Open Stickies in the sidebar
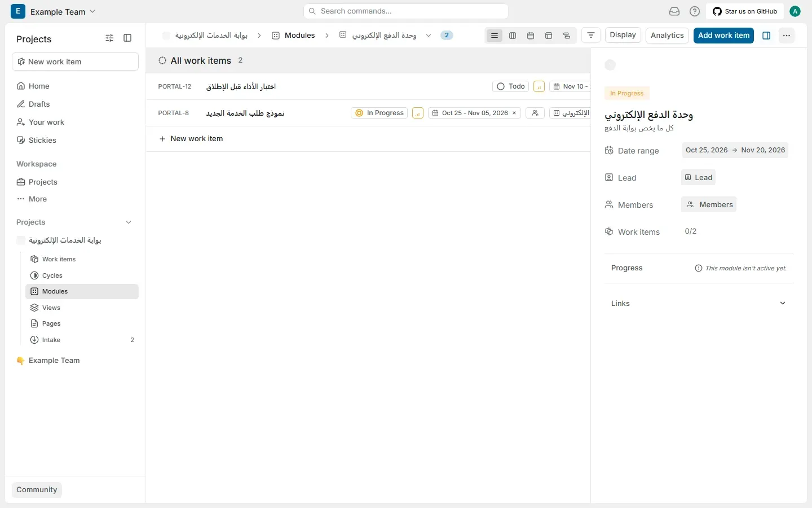 (75, 140)
